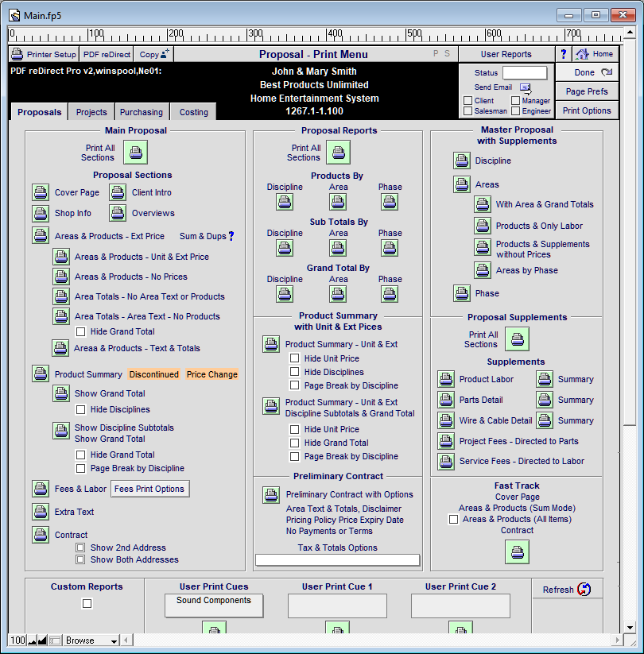Print all Proposal Reports sections
Viewport: 644px width, 654px height.
coord(338,153)
